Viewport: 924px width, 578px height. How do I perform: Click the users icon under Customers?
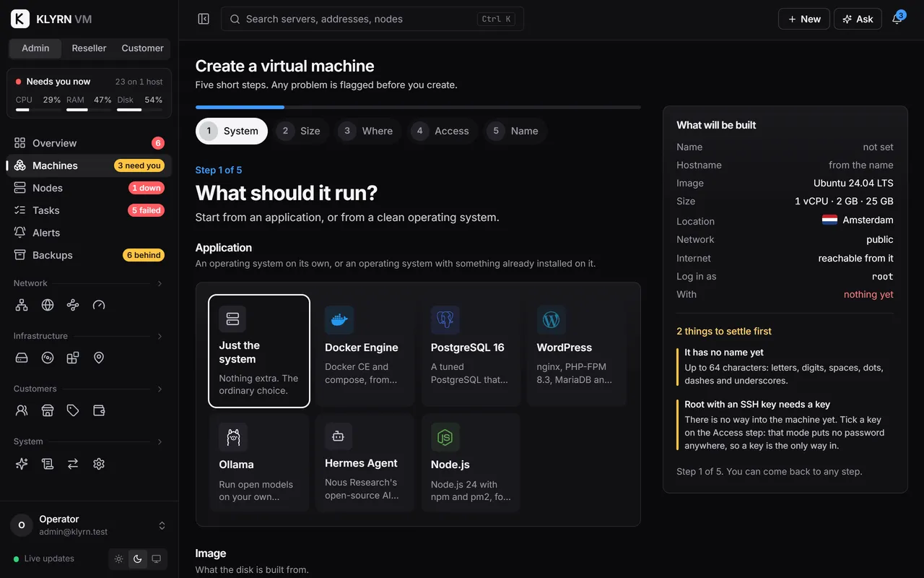click(22, 410)
